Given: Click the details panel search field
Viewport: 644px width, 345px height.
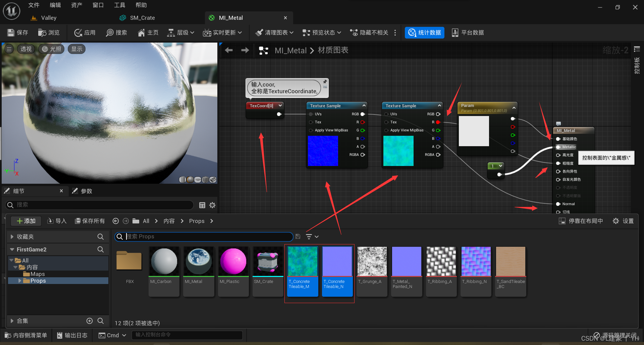Looking at the screenshot, I should [x=99, y=205].
